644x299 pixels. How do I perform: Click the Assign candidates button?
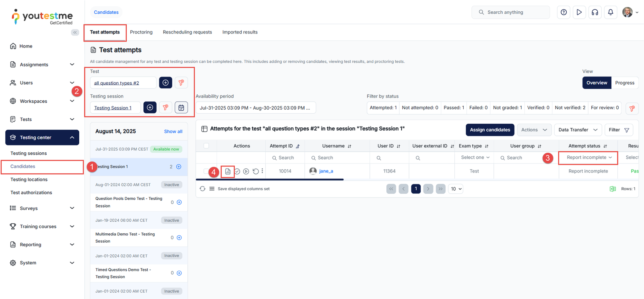tap(490, 130)
